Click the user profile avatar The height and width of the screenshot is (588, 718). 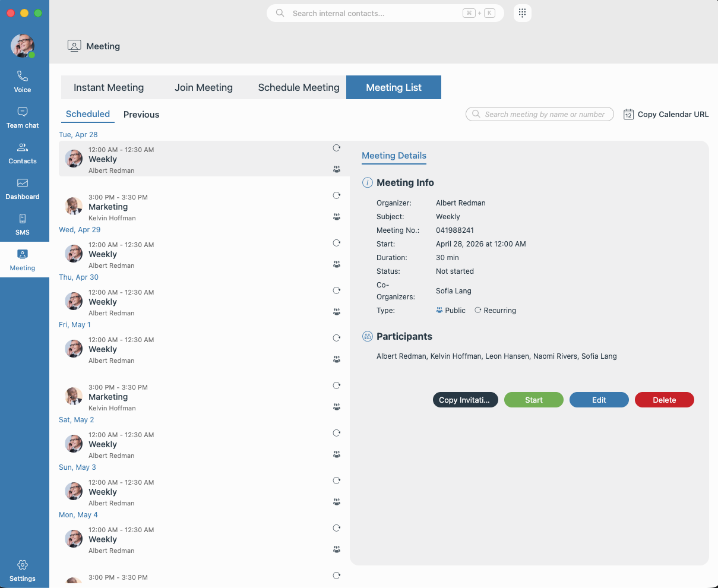click(23, 46)
